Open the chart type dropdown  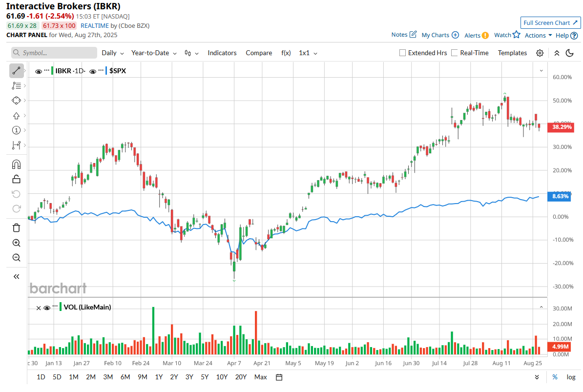coord(191,53)
